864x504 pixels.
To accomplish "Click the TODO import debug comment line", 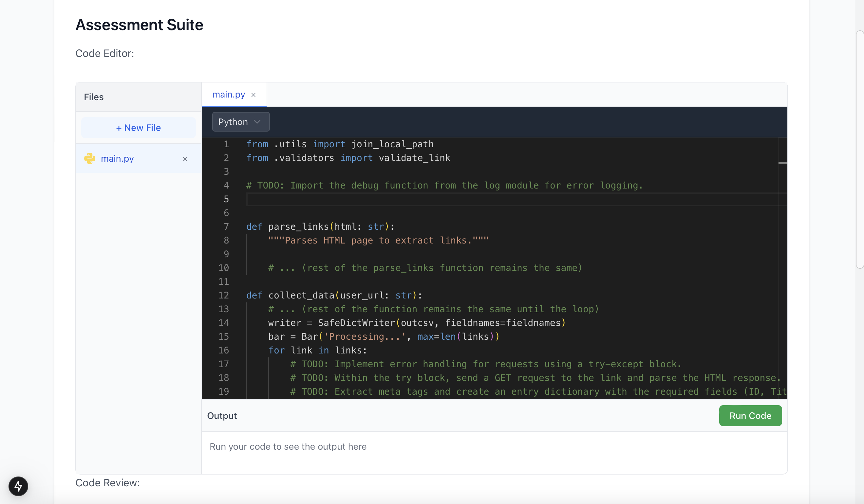I will tap(444, 186).
